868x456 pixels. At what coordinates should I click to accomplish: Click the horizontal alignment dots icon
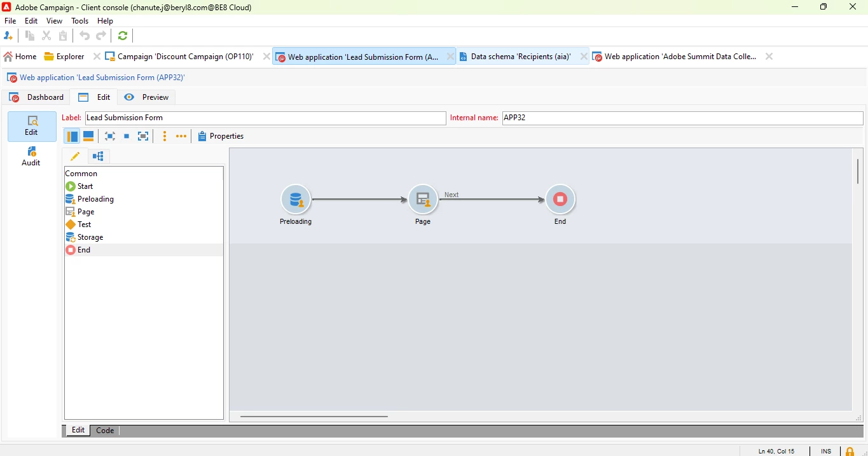[181, 137]
